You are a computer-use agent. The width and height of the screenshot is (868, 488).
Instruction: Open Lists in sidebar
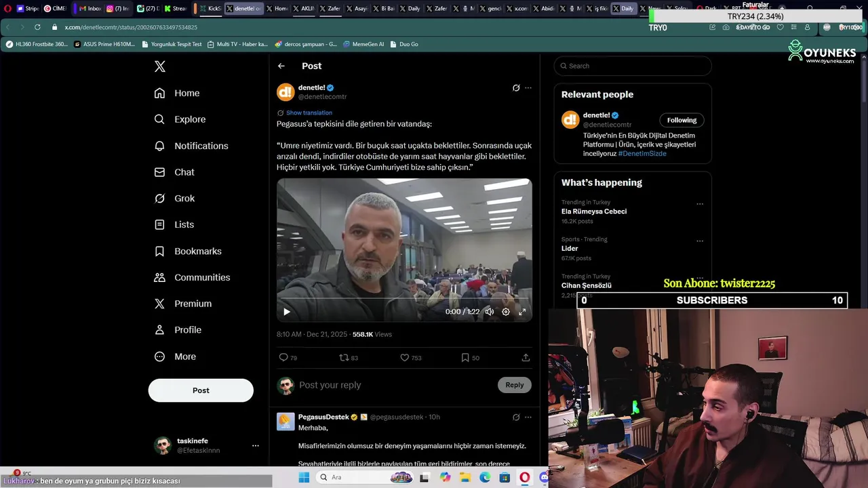tap(174, 224)
